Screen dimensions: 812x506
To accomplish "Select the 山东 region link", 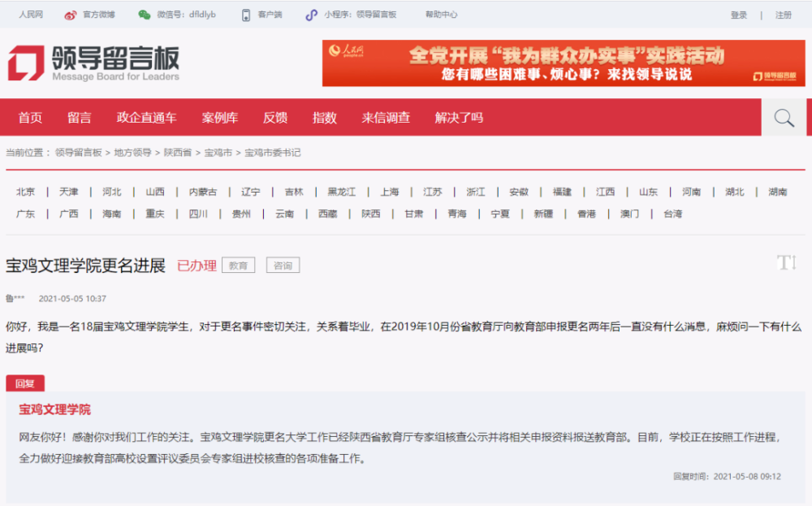I will point(648,192).
